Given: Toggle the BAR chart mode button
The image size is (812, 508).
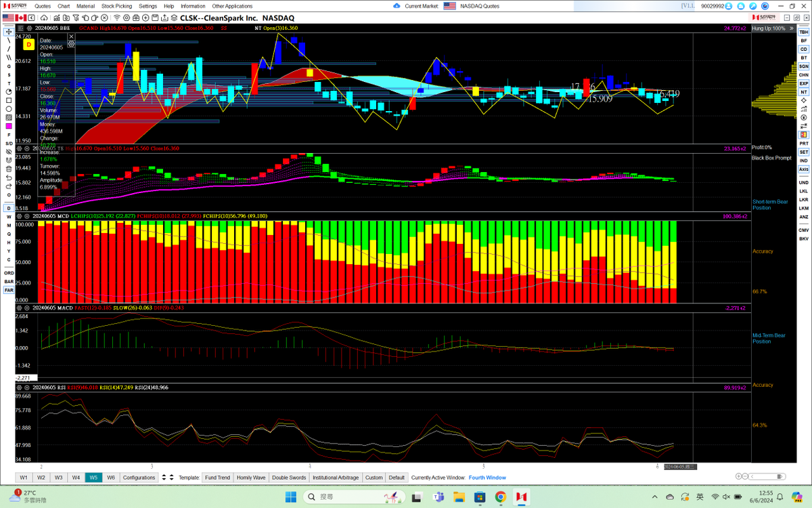Looking at the screenshot, I should pyautogui.click(x=9, y=281).
